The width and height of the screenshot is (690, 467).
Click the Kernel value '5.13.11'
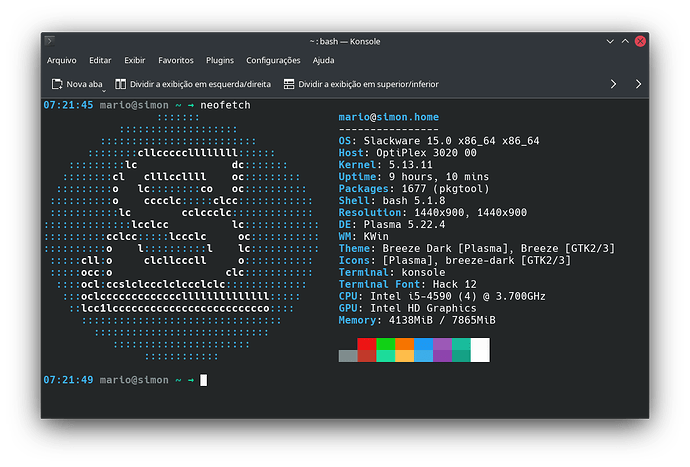pos(411,165)
